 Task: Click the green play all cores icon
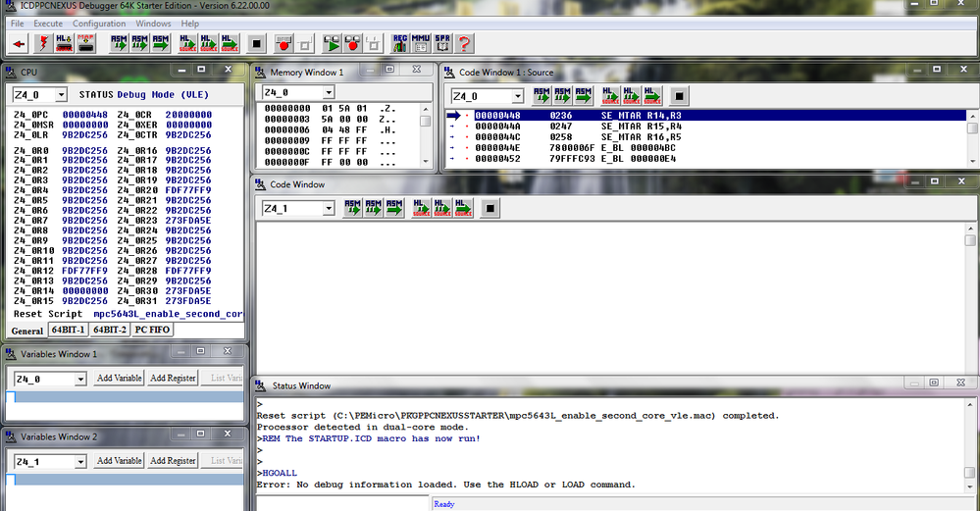point(332,44)
